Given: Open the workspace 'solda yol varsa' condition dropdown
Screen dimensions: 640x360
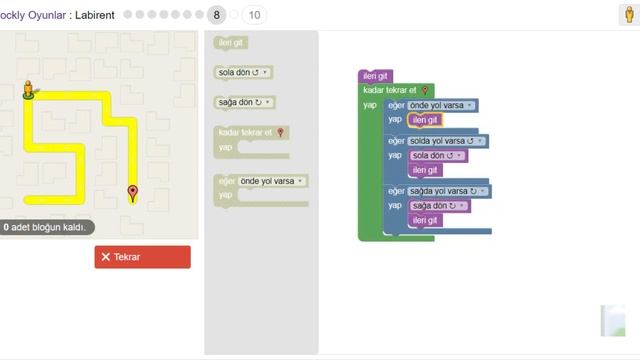Looking at the screenshot, I should 447,141.
